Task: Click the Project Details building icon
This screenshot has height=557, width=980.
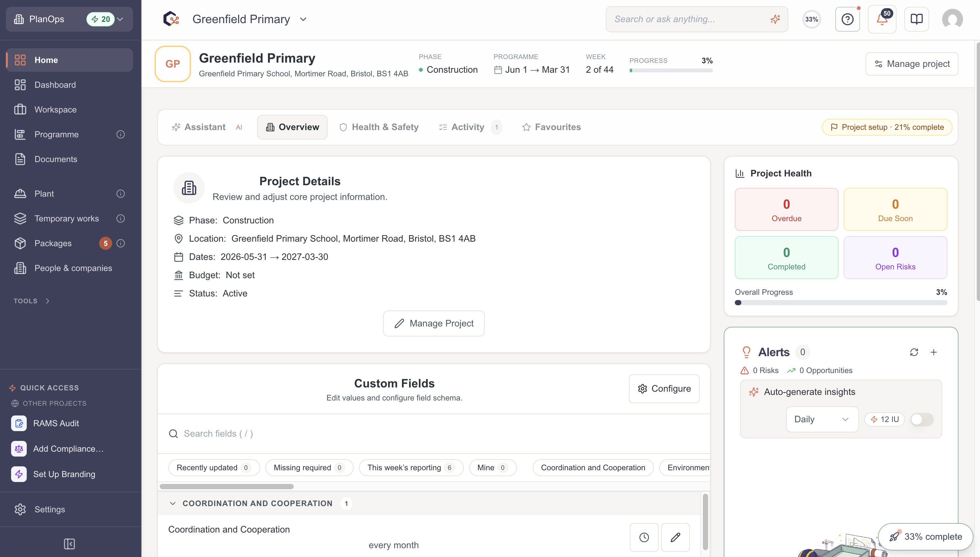Action: point(189,188)
